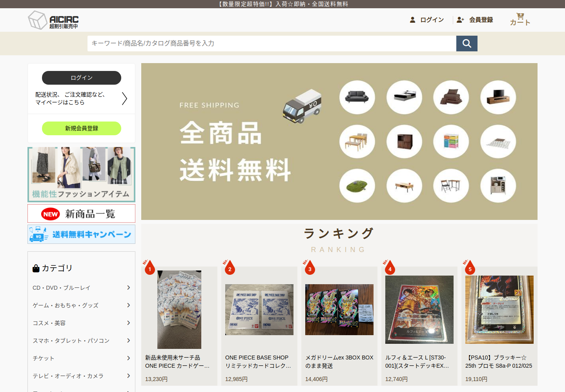Select the sofa category circle
Viewport: 565px width, 392px height.
click(x=357, y=97)
